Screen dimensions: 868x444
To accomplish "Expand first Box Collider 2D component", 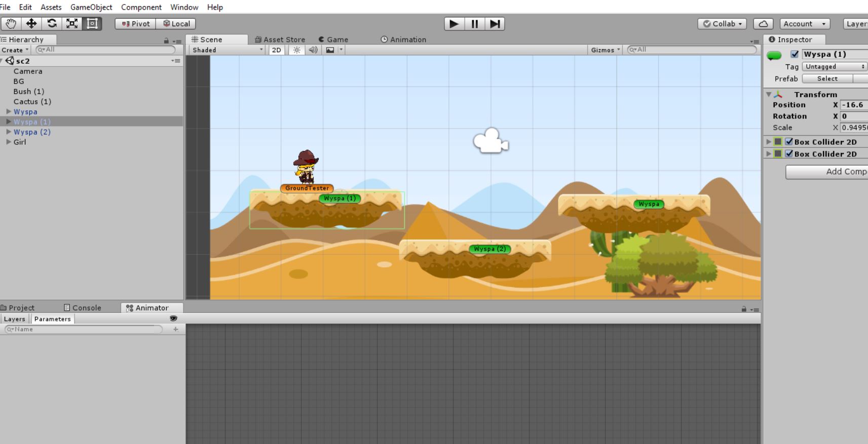I will point(769,142).
